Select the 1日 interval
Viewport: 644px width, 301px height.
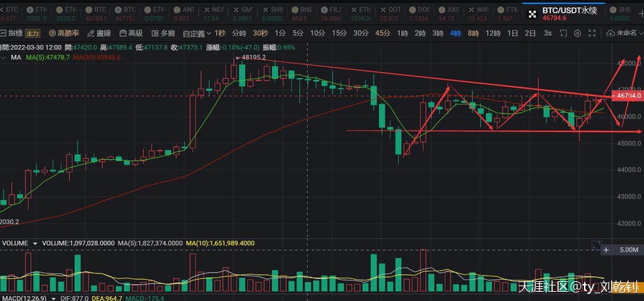point(513,33)
